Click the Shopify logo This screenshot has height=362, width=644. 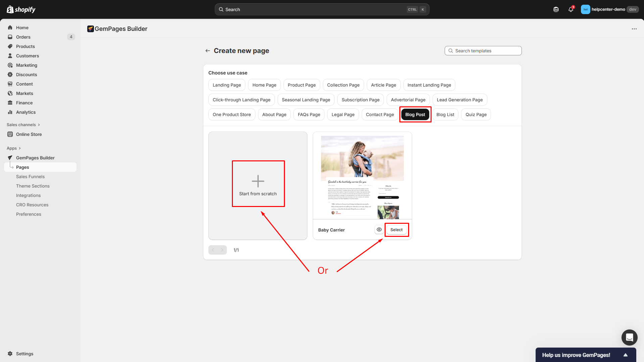pyautogui.click(x=21, y=9)
